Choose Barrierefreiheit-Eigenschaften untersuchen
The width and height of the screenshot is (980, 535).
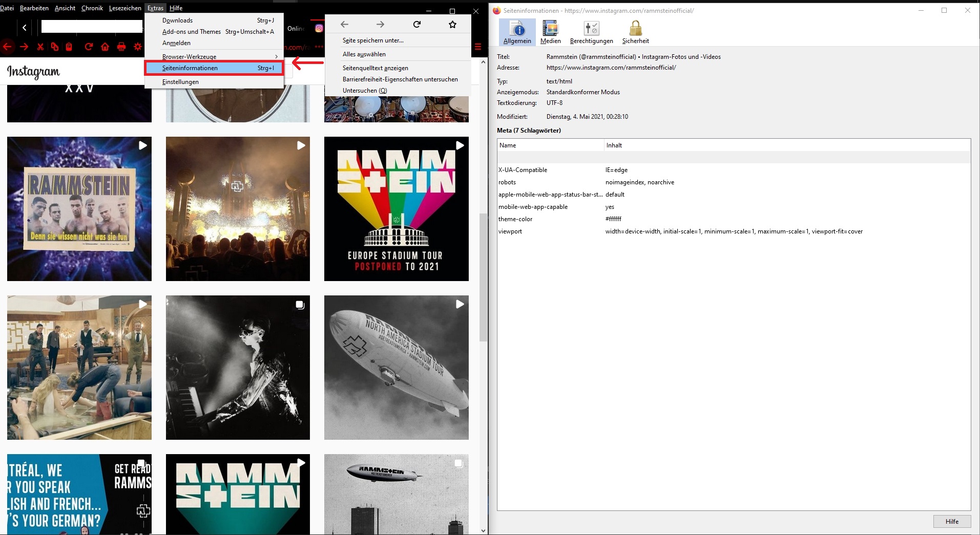[398, 79]
